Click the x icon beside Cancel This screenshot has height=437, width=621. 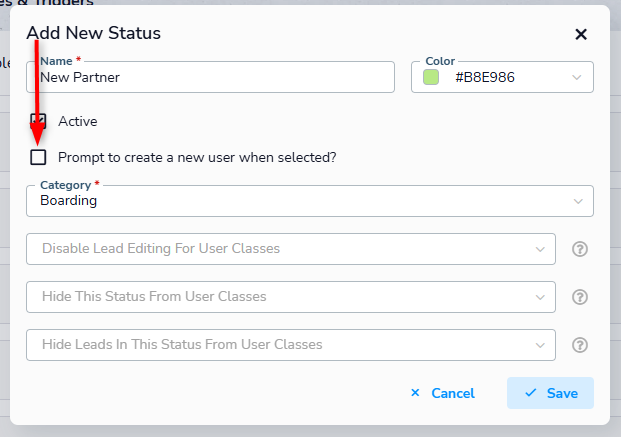pos(415,393)
